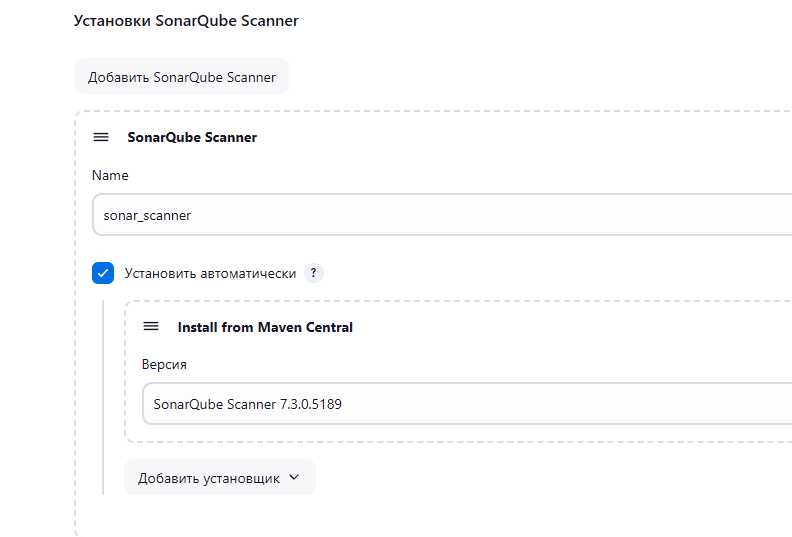Expand the Добавить установщик menu
The image size is (792, 537).
(219, 478)
